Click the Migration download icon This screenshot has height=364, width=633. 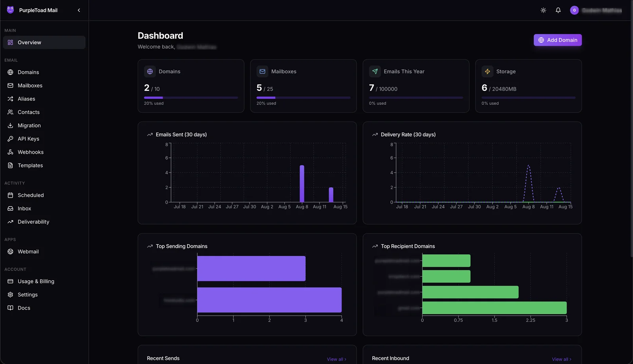10,125
